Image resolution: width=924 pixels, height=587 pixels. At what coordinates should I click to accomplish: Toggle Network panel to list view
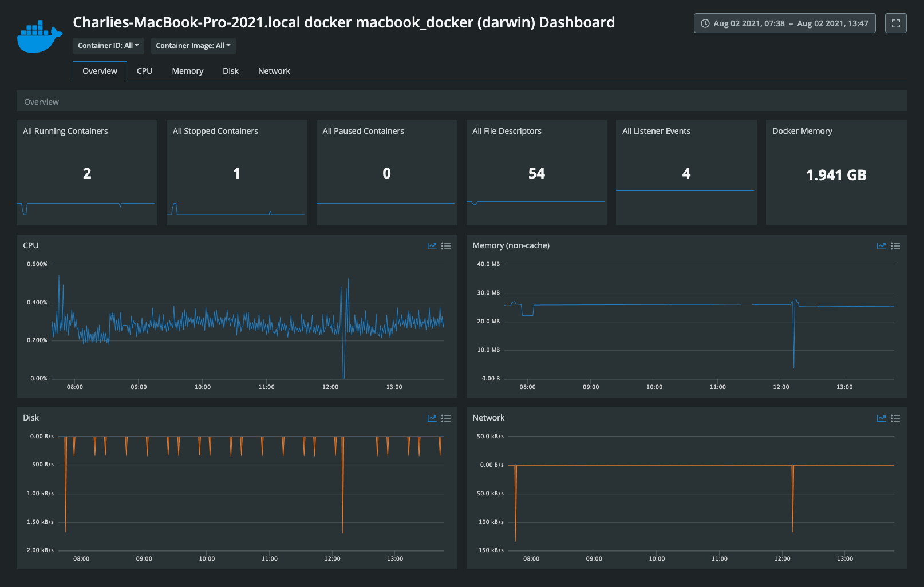click(895, 418)
